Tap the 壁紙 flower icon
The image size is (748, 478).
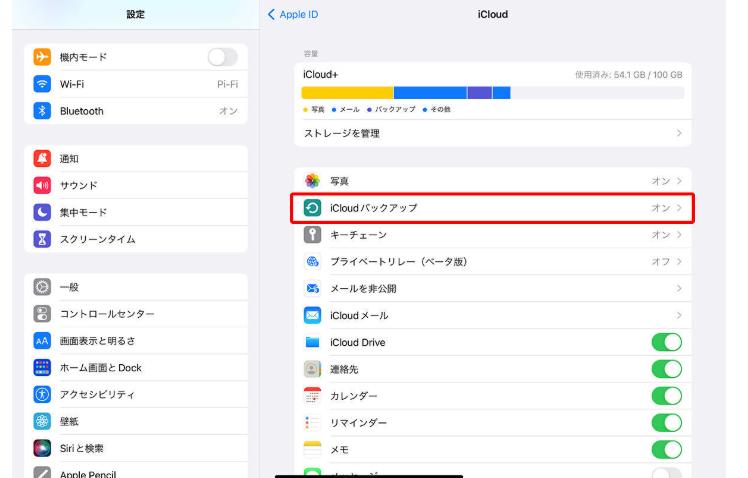[42, 421]
